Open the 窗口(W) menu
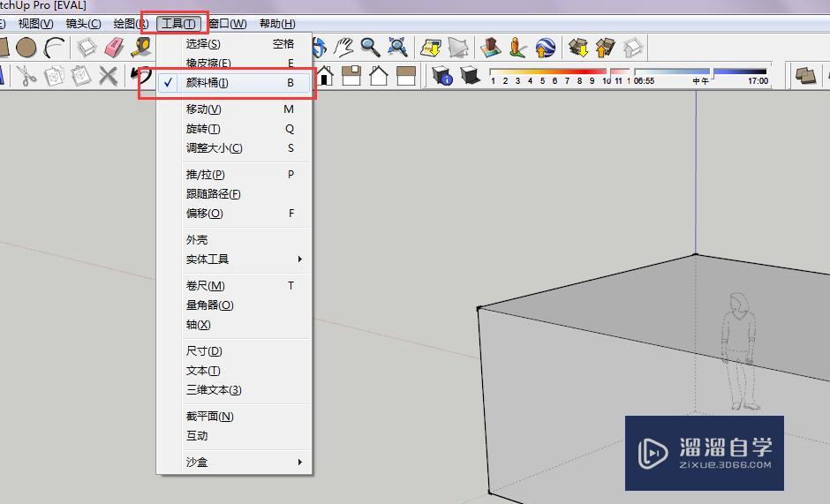830x504 pixels. [228, 24]
